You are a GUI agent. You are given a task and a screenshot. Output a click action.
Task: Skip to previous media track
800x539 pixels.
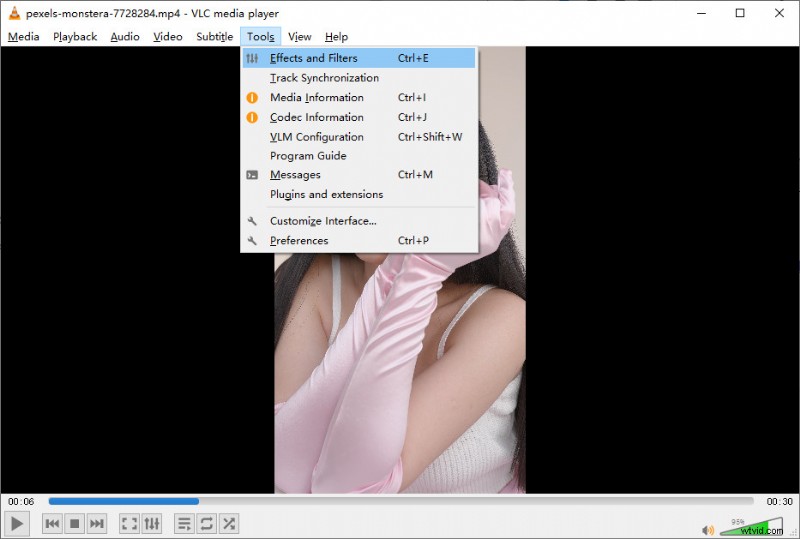point(52,523)
